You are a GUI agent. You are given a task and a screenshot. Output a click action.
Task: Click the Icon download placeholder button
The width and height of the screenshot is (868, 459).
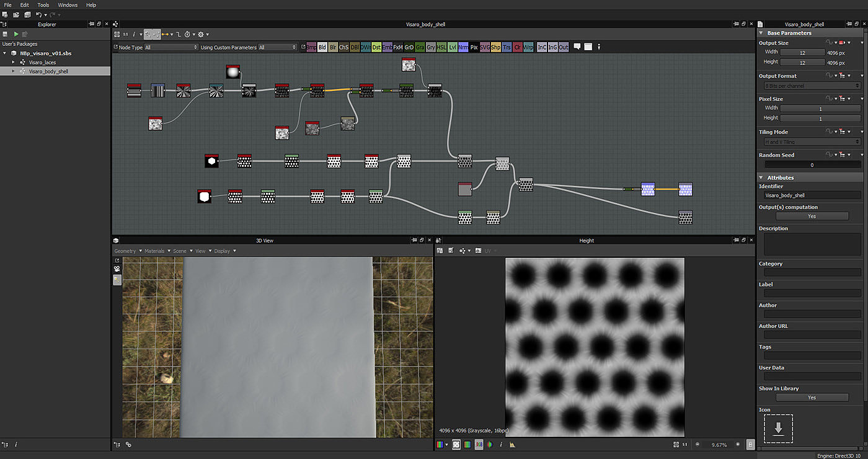(x=778, y=429)
